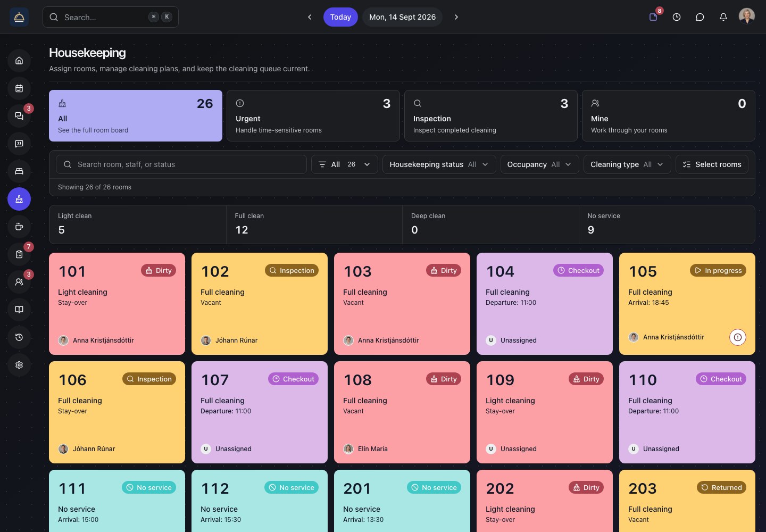Open the coffee cup icon in the sidebar

19,227
